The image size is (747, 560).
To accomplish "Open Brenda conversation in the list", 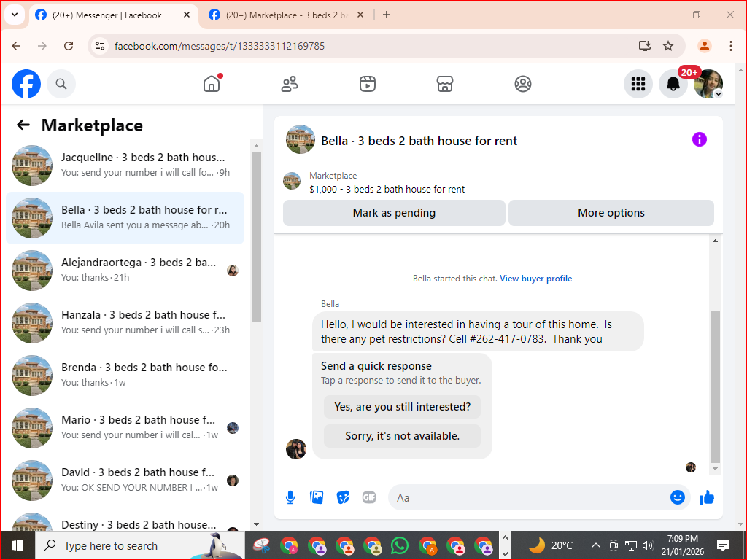I will 125,376.
